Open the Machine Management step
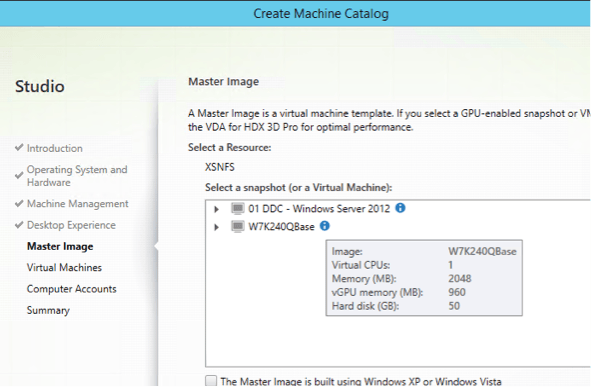Screen dimensions: 591x387 78,203
